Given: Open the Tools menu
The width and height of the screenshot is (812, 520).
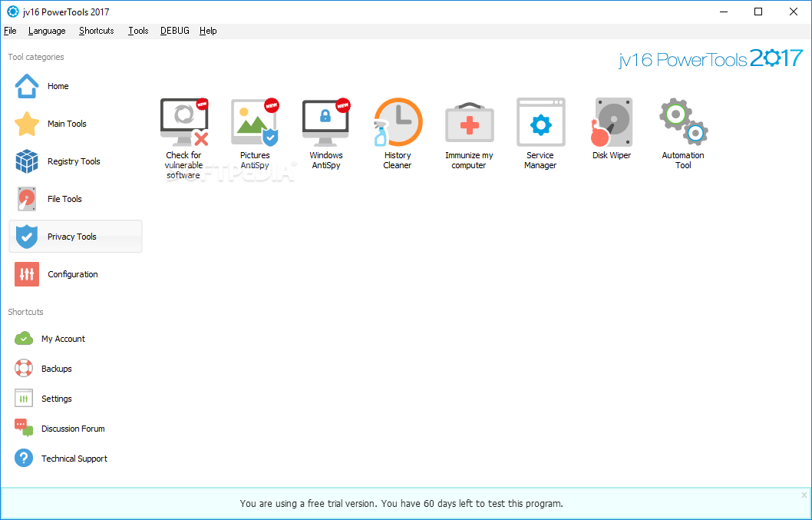Looking at the screenshot, I should (138, 31).
